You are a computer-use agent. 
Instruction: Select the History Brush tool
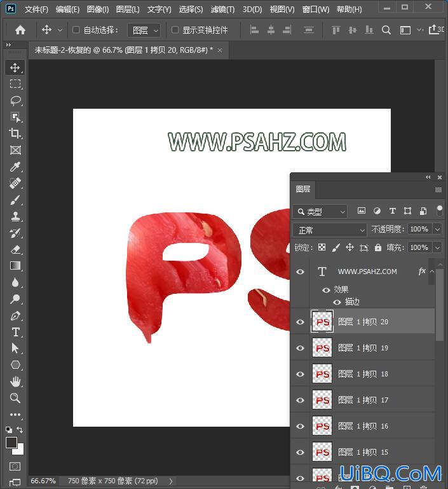[x=15, y=233]
